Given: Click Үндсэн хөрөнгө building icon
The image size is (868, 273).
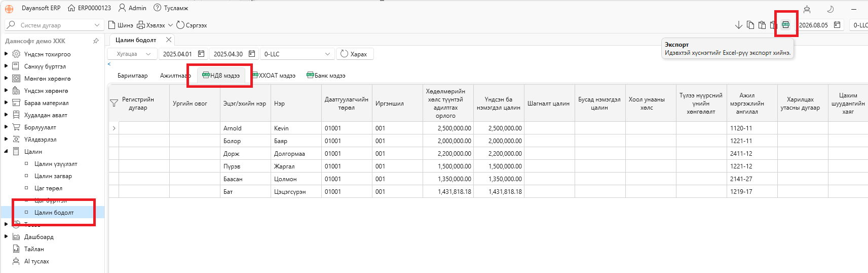Looking at the screenshot, I should point(16,90).
